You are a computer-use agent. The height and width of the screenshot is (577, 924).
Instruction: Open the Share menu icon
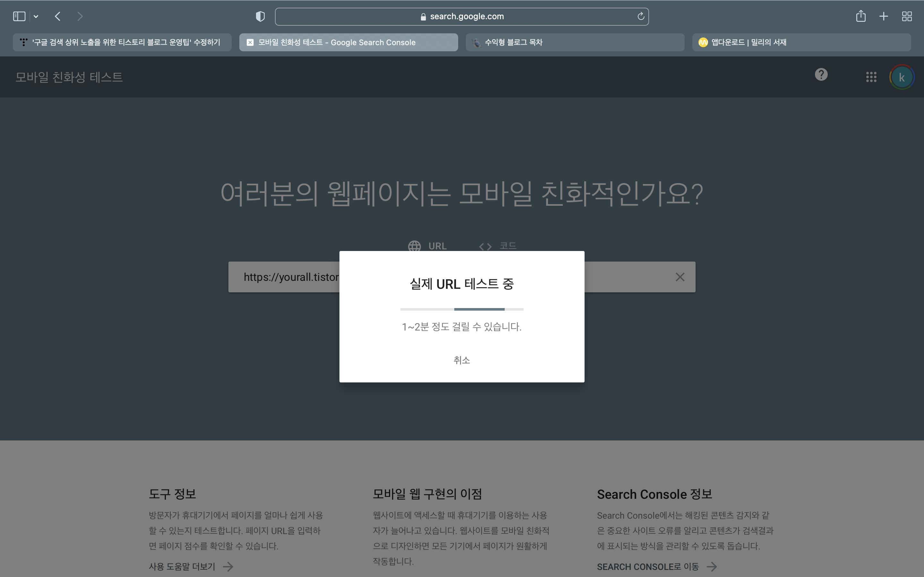click(860, 16)
